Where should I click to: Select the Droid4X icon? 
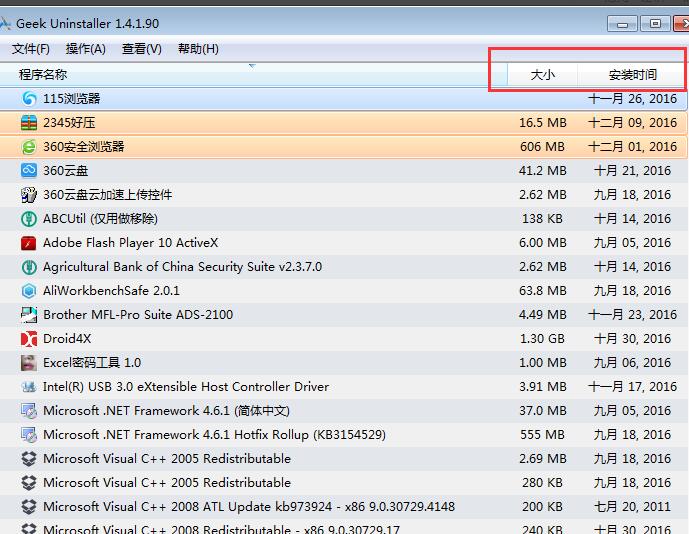point(29,339)
